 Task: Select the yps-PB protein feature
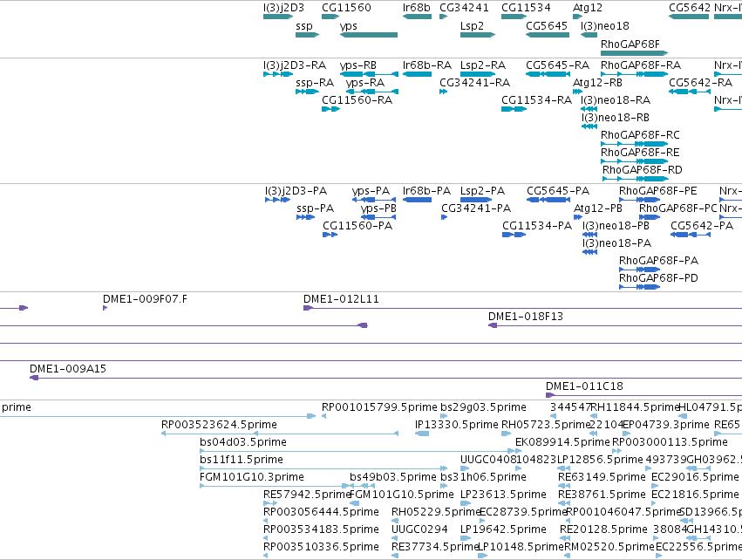point(378,217)
